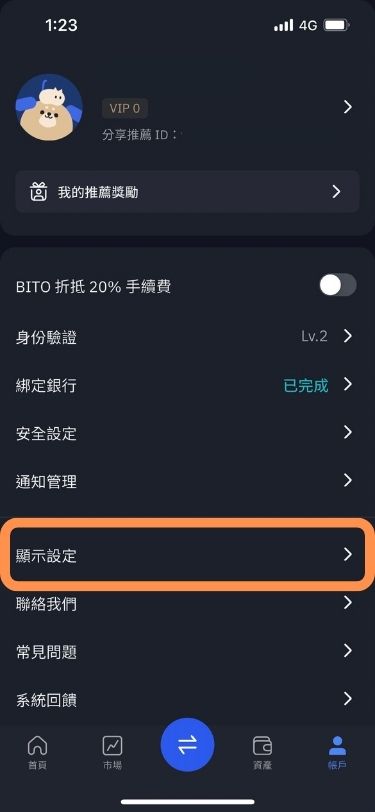Open the 我的推薦獎勵 button
Viewport: 375px width, 812px height.
[x=188, y=192]
